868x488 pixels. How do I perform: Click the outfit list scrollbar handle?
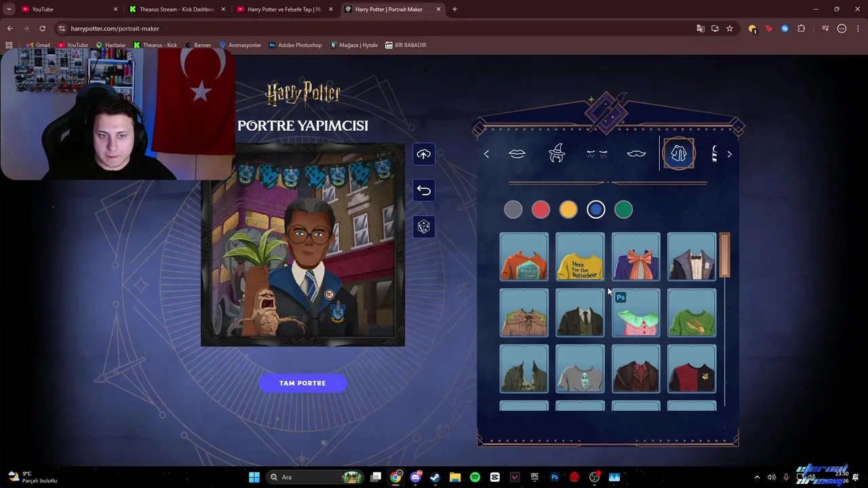pos(725,255)
